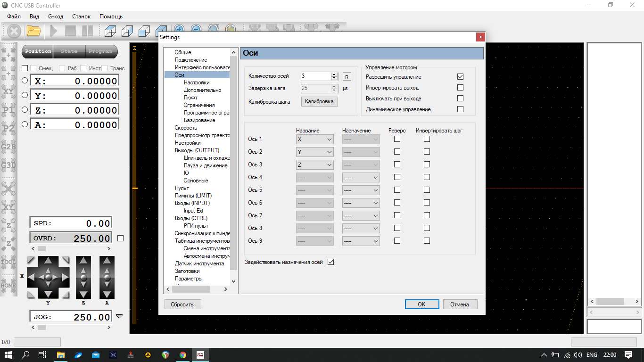
Task: Select Подключение in settings tree
Action: 191,60
